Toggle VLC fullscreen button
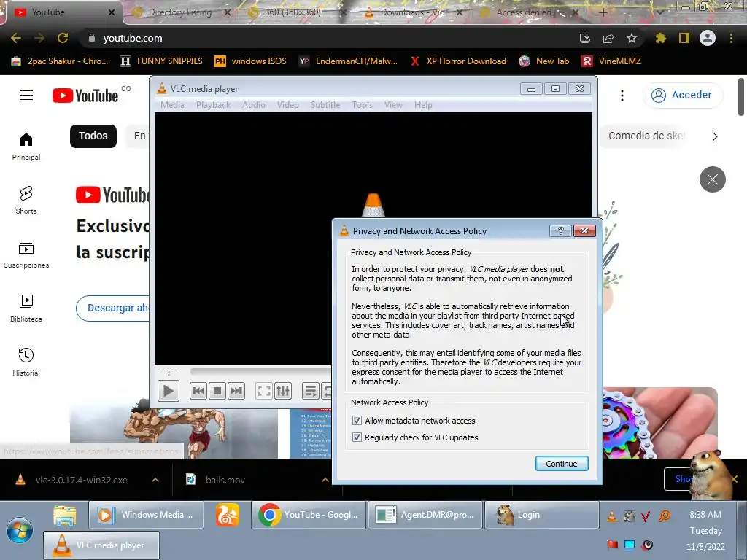This screenshot has height=560, width=747. (x=263, y=391)
